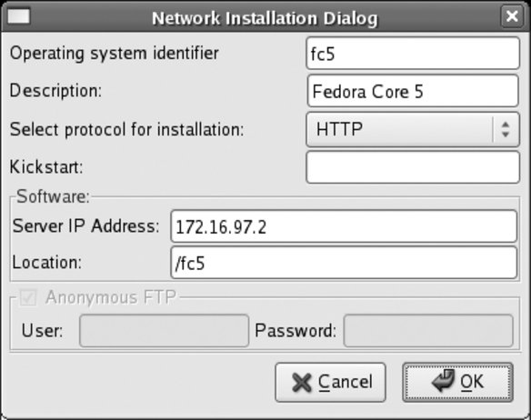Click the Network Installation Dialog title bar
531x420 pixels.
pyautogui.click(x=265, y=17)
